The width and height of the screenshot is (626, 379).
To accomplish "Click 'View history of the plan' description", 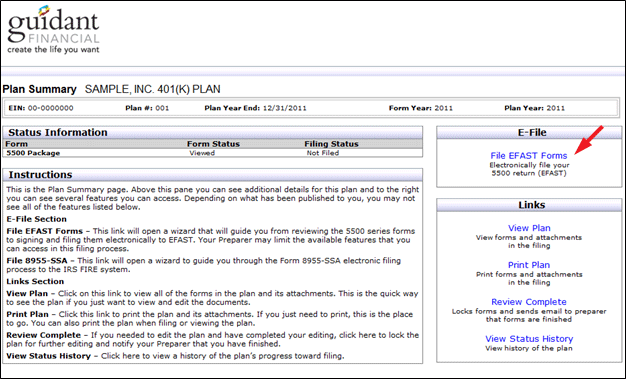I will pos(529,348).
